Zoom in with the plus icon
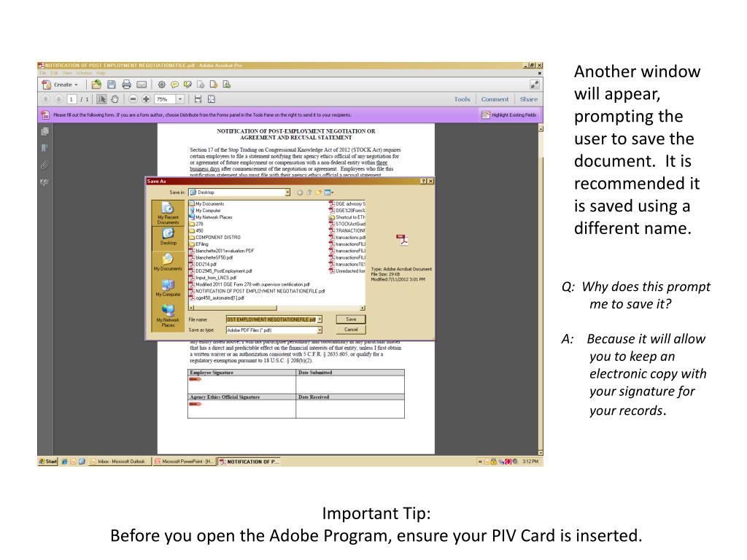This screenshot has width=747, height=560. click(146, 99)
